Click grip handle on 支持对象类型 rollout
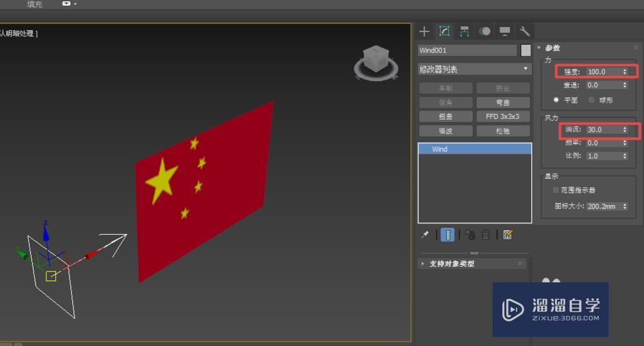Image resolution: width=644 pixels, height=346 pixels. click(520, 264)
